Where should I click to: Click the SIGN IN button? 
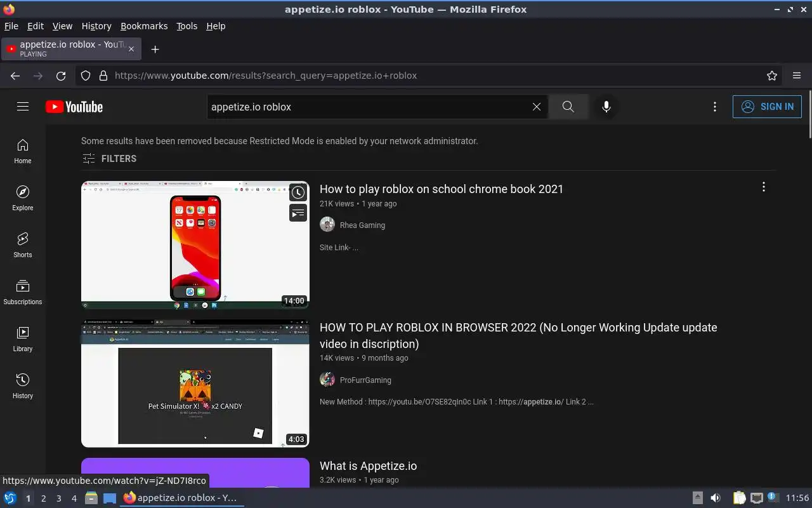[x=767, y=107]
